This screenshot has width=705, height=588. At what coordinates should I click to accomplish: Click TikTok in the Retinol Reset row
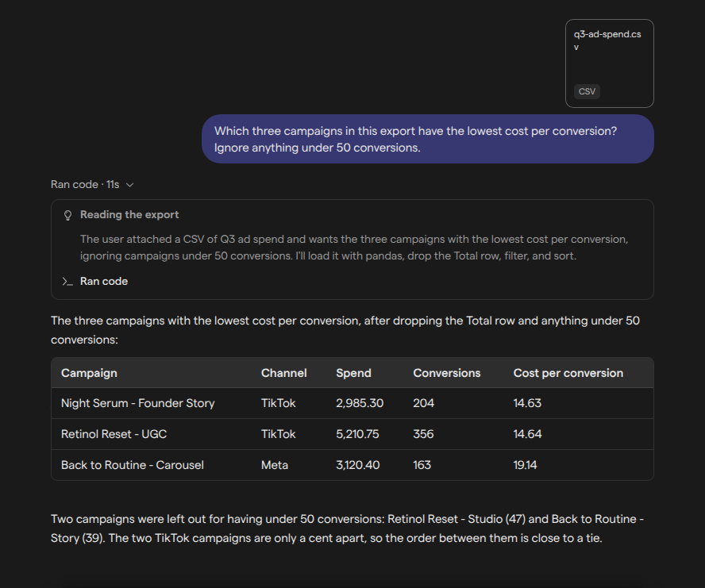(279, 434)
